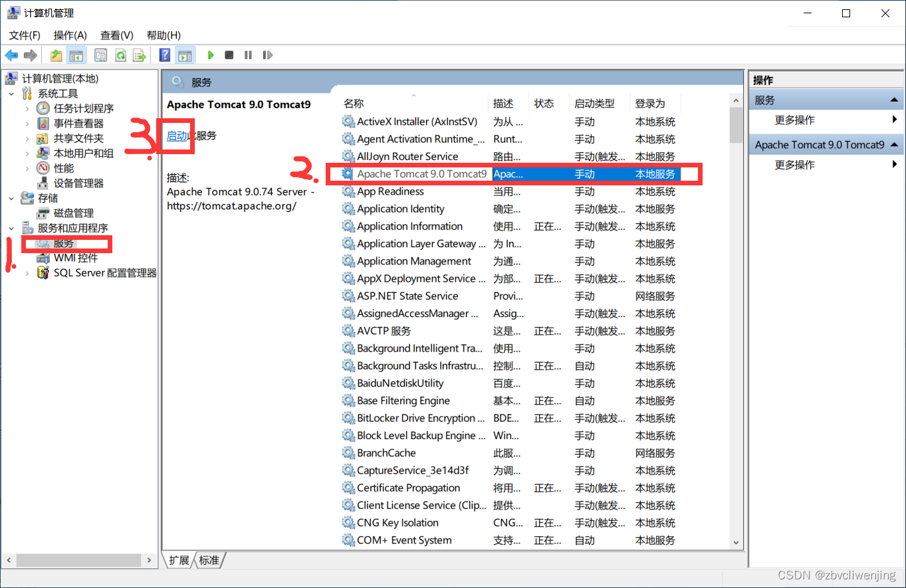Open Help with the question mark icon
The height and width of the screenshot is (588, 906).
pyautogui.click(x=165, y=55)
